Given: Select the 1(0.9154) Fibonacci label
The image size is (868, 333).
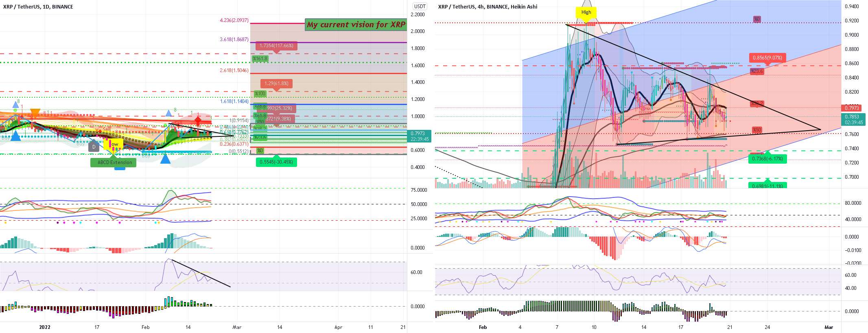Looking at the screenshot, I should point(239,120).
